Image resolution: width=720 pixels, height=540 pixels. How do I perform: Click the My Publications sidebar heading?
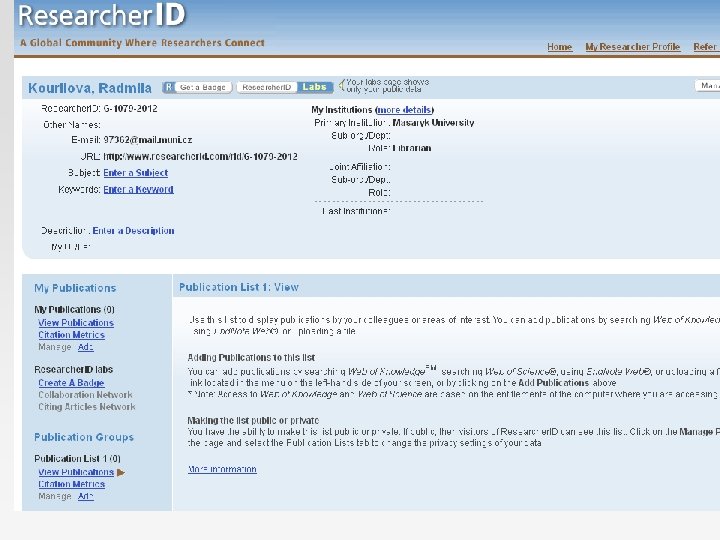(75, 288)
